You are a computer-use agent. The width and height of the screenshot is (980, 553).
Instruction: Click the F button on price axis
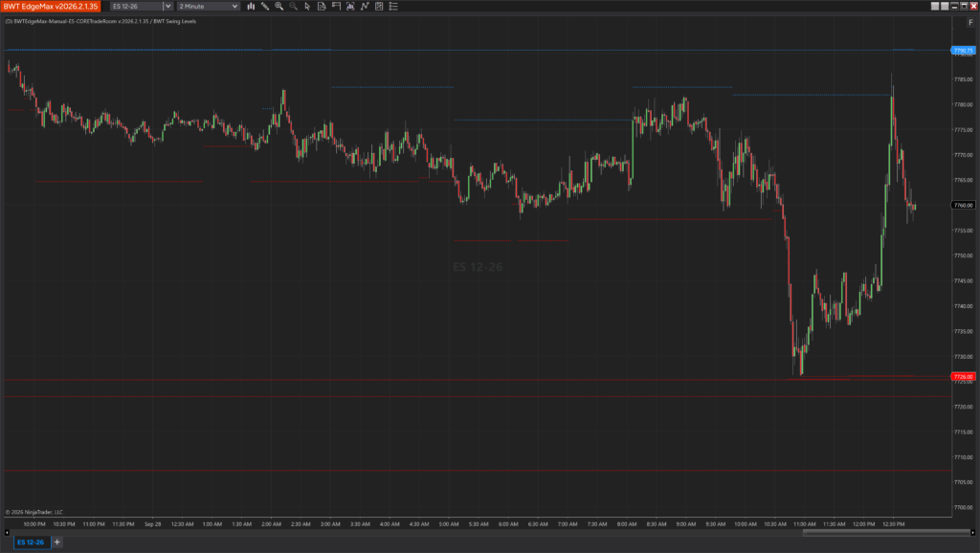(970, 23)
